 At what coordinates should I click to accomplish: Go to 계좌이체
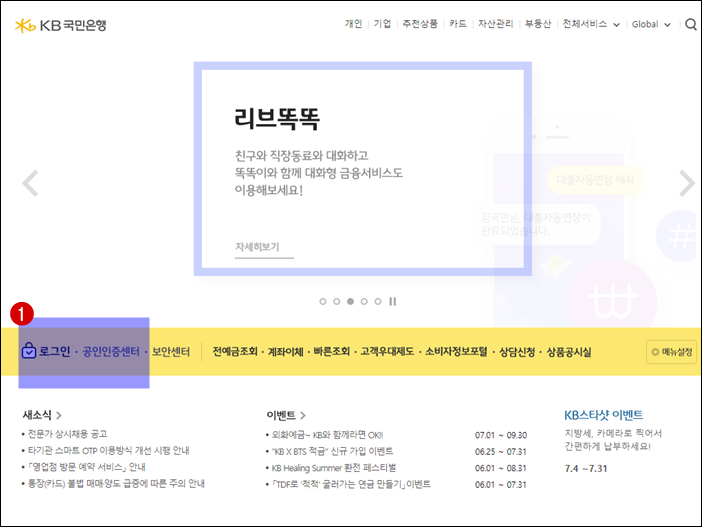[286, 351]
